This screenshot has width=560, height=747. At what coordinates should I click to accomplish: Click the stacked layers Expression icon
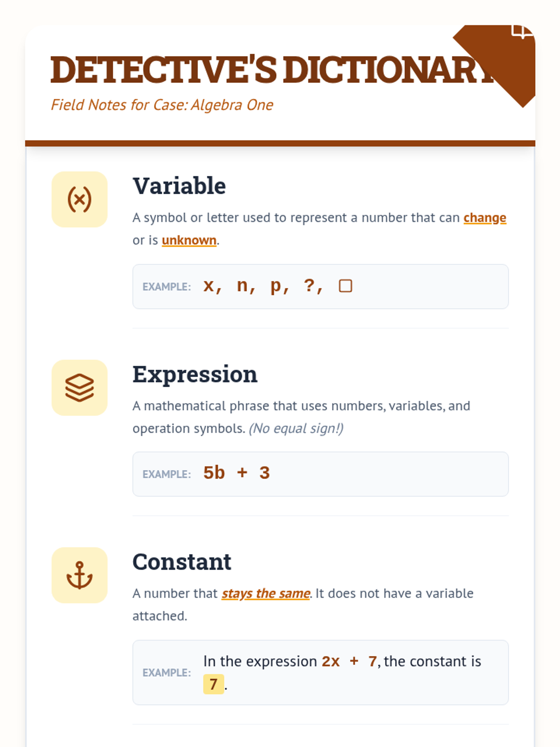(79, 388)
